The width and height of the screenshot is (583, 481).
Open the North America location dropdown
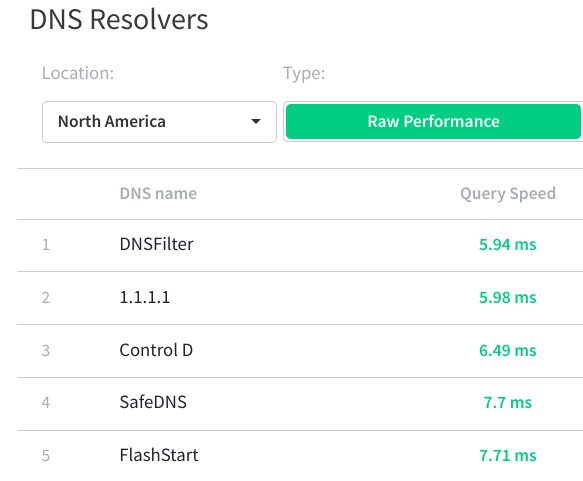point(159,122)
